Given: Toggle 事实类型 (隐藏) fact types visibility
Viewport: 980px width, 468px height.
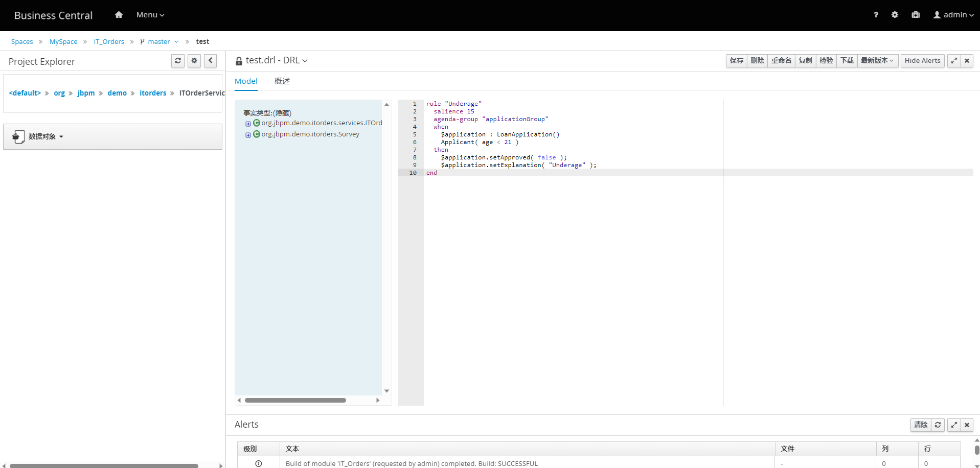Looking at the screenshot, I should (267, 113).
